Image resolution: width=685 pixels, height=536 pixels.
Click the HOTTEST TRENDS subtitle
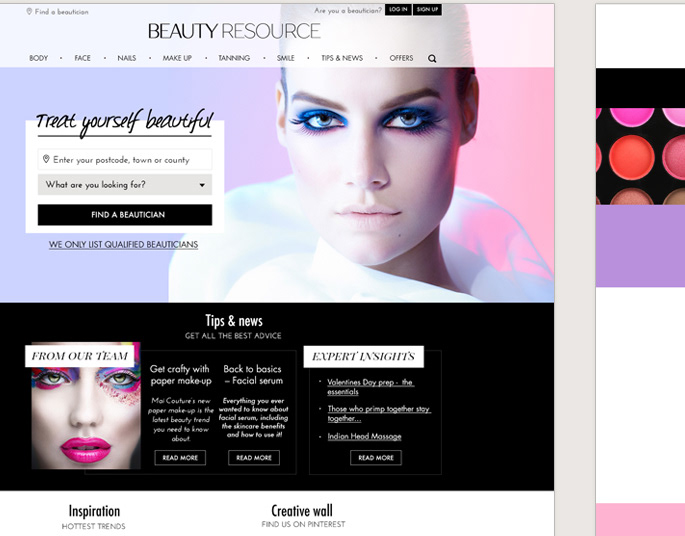pyautogui.click(x=93, y=526)
